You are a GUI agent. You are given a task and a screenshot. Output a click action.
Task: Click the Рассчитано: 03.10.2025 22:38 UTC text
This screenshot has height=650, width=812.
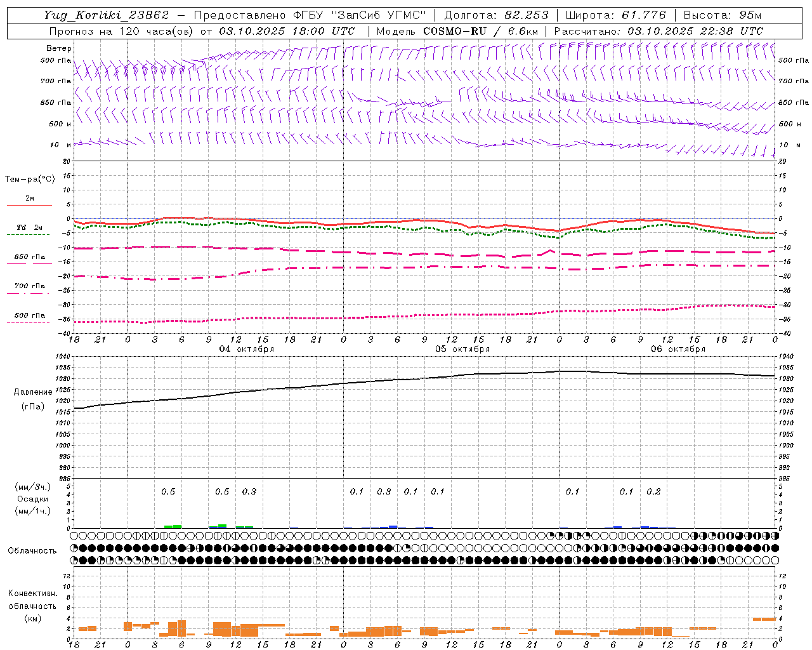(x=658, y=31)
